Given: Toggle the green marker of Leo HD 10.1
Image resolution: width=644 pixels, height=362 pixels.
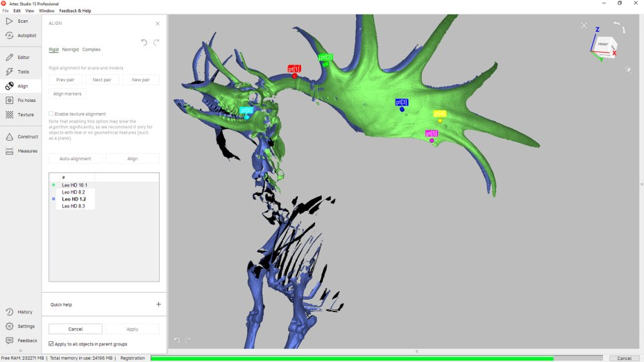Looking at the screenshot, I should tap(53, 185).
